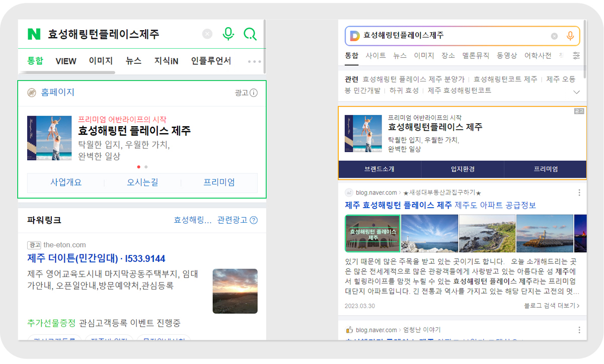Click related search 하귀 효성
This screenshot has height=364, width=604.
click(404, 90)
